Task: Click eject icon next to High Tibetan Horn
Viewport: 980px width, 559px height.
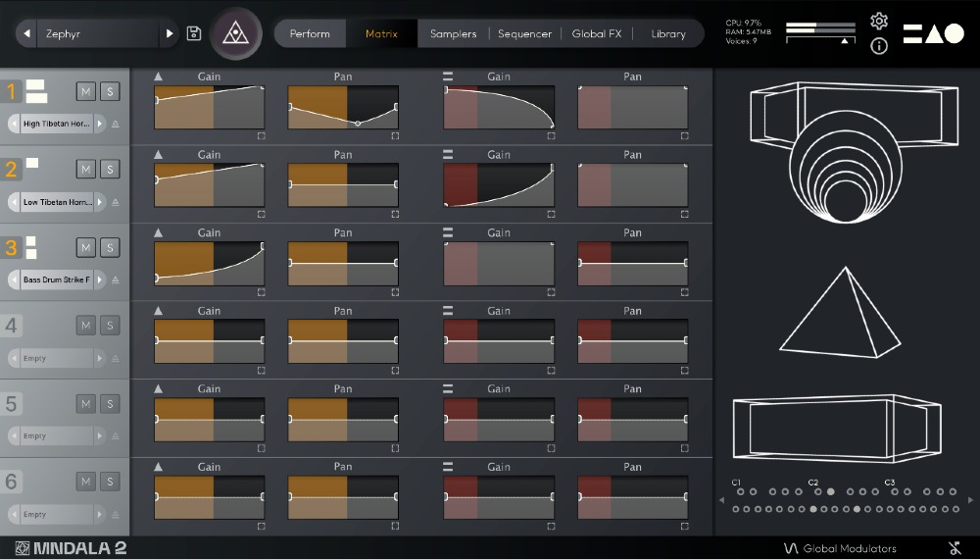Action: (x=115, y=125)
